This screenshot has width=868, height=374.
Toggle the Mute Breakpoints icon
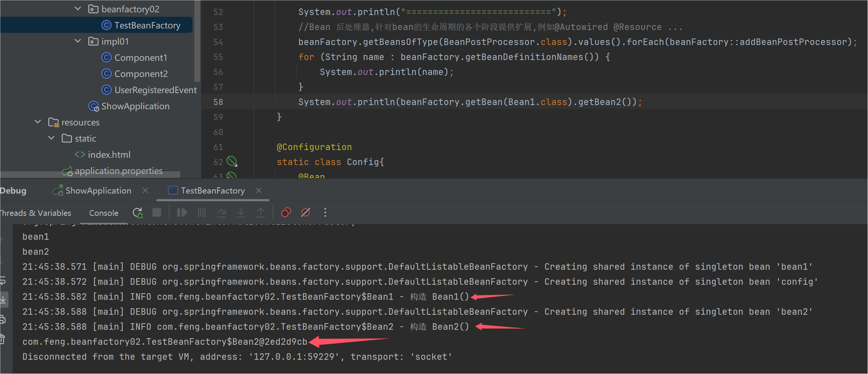coord(306,212)
